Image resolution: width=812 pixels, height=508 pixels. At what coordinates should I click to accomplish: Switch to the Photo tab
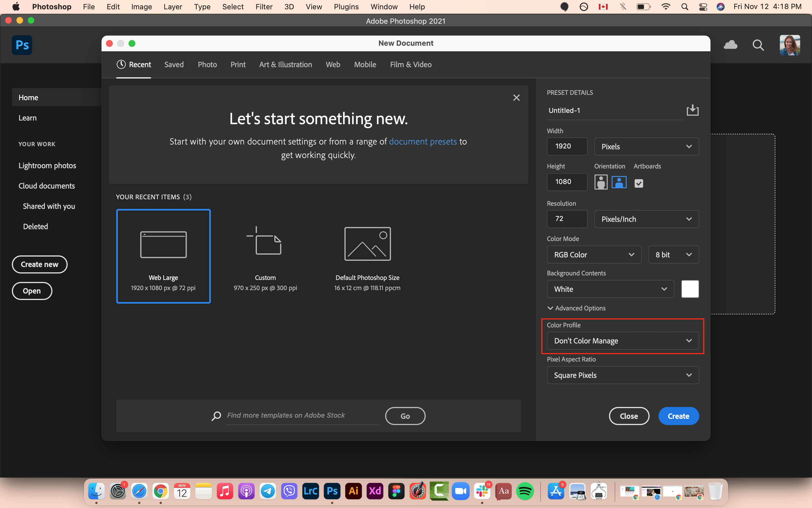click(207, 65)
